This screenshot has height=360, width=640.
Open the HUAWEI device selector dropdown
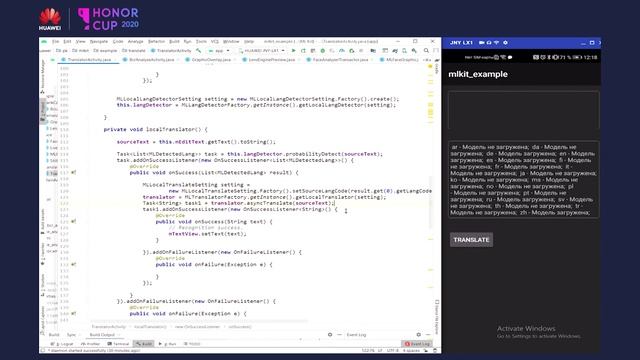(262, 51)
